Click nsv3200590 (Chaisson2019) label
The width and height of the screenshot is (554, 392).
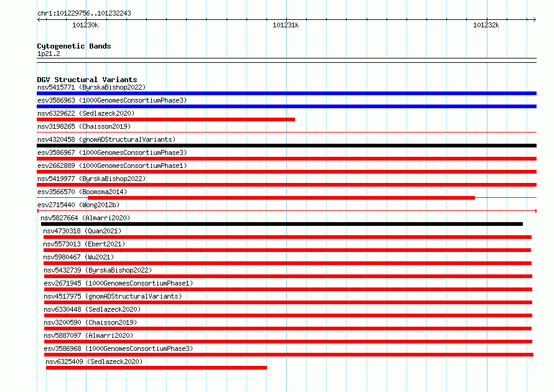(90, 322)
